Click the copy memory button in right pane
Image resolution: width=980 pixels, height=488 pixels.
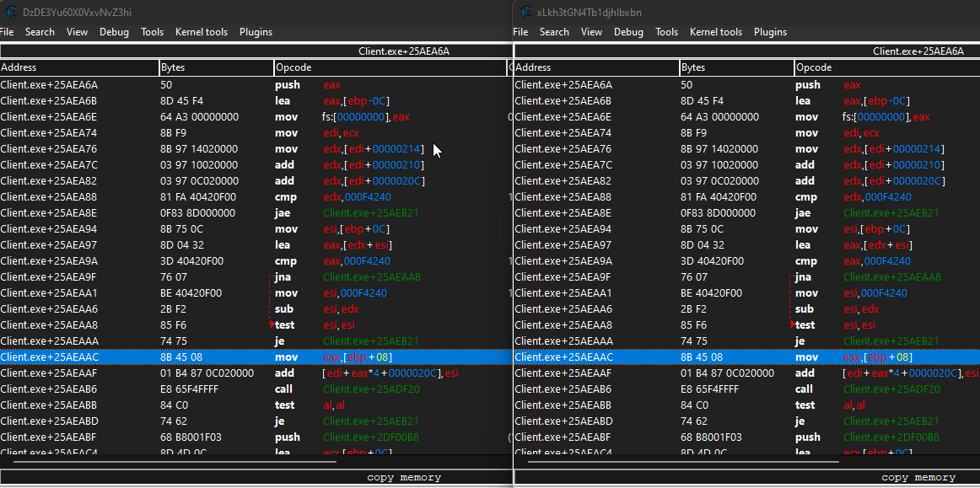[x=918, y=476]
